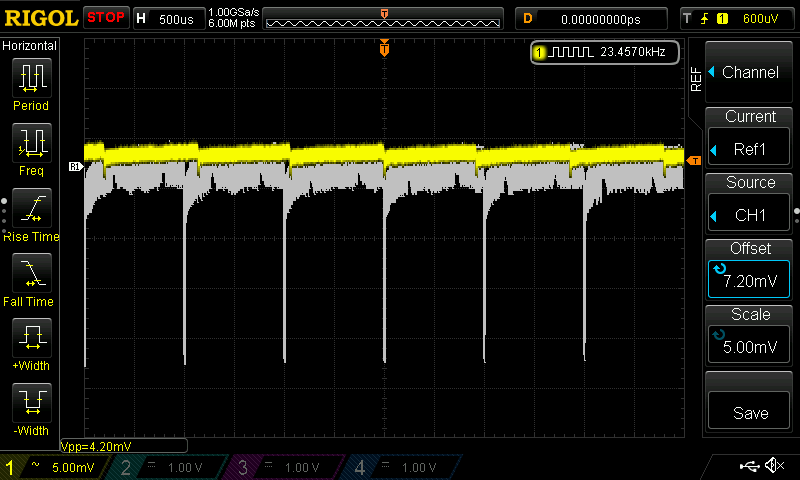This screenshot has height=480, width=800.
Task: Click the counter channel 1 badge
Action: [539, 52]
